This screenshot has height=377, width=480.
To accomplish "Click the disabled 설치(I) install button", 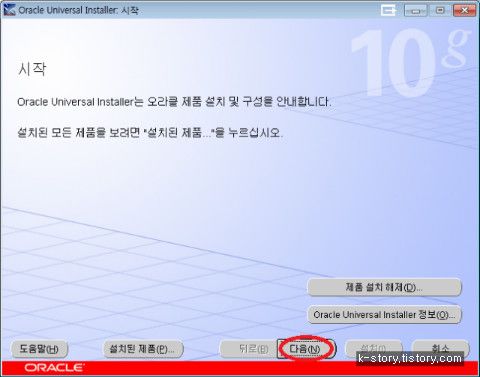I will pos(373,348).
